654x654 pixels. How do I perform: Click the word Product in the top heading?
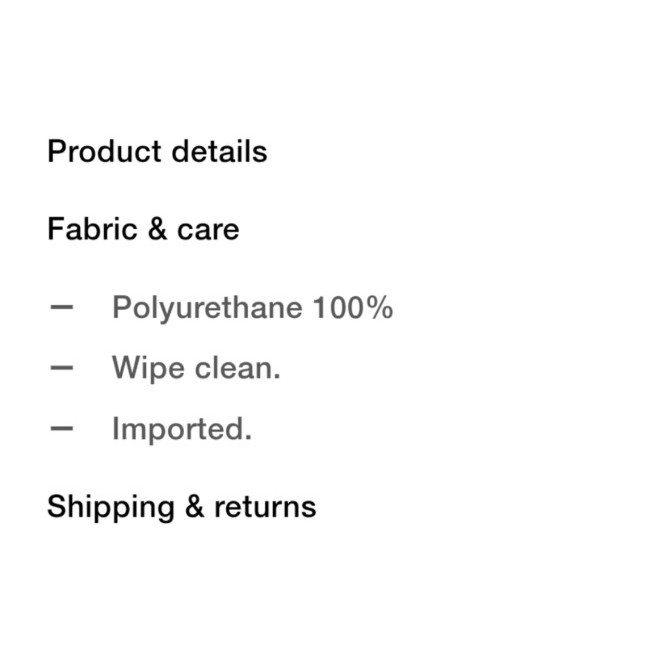104,151
